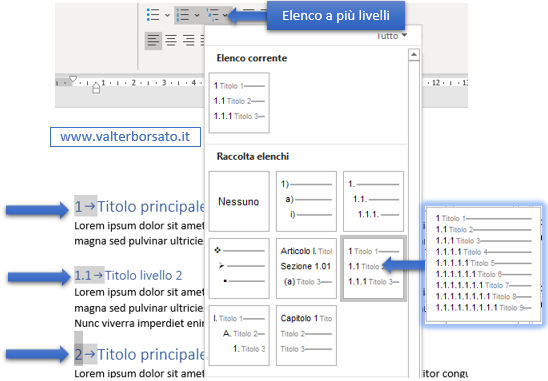Pick the 1) a) i) list style
Viewport: 548px width, 381px height.
[x=306, y=201]
